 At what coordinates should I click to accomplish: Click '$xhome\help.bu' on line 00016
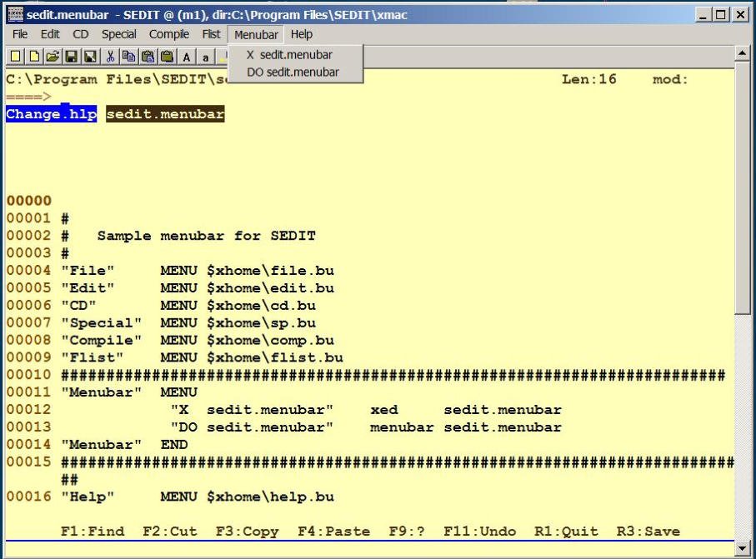coord(271,497)
